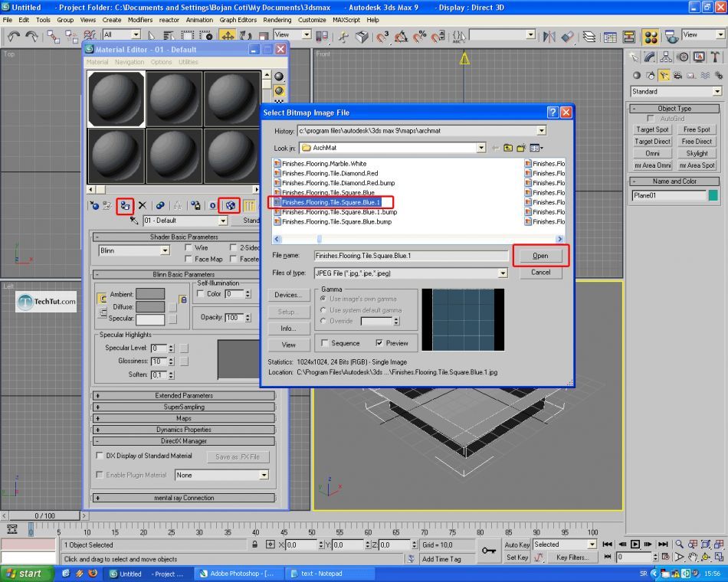The width and height of the screenshot is (728, 582).
Task: Open the Customize menu
Action: point(312,20)
